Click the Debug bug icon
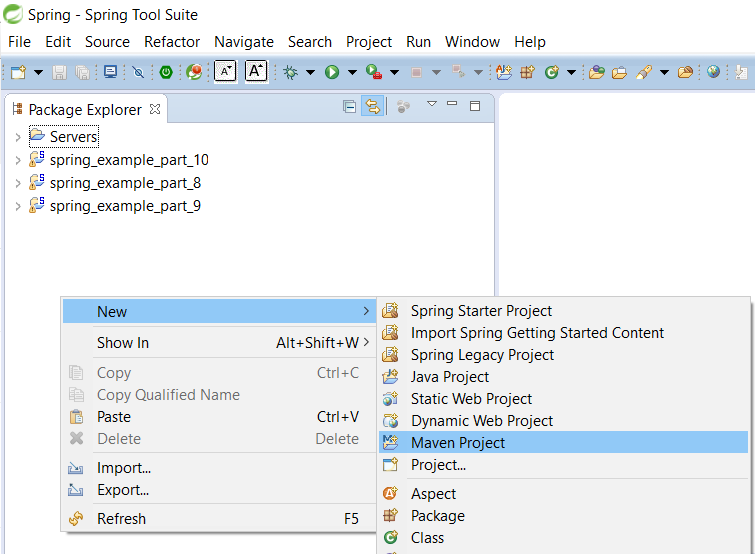 pyautogui.click(x=290, y=73)
